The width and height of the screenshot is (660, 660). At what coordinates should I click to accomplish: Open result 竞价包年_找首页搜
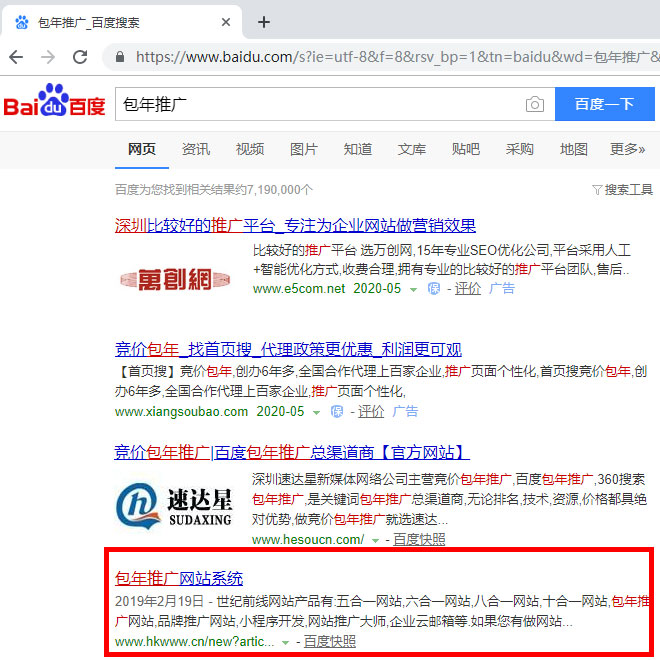[x=288, y=349]
